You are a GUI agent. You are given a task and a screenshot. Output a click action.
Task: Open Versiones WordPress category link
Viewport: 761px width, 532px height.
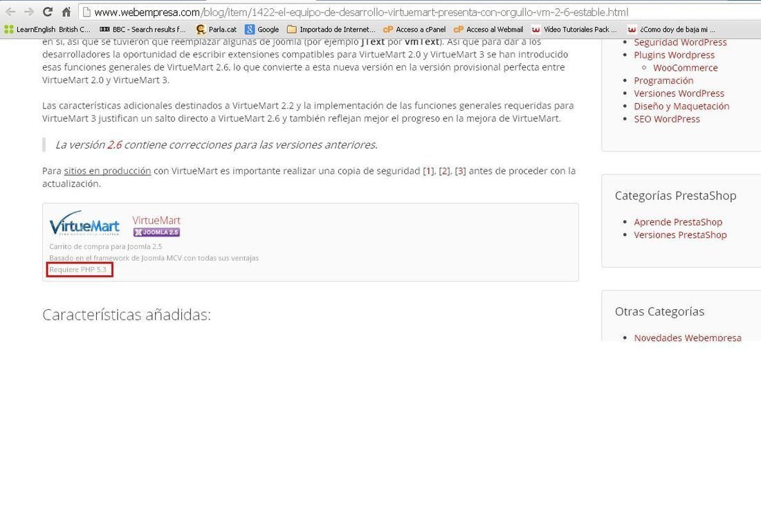click(679, 93)
